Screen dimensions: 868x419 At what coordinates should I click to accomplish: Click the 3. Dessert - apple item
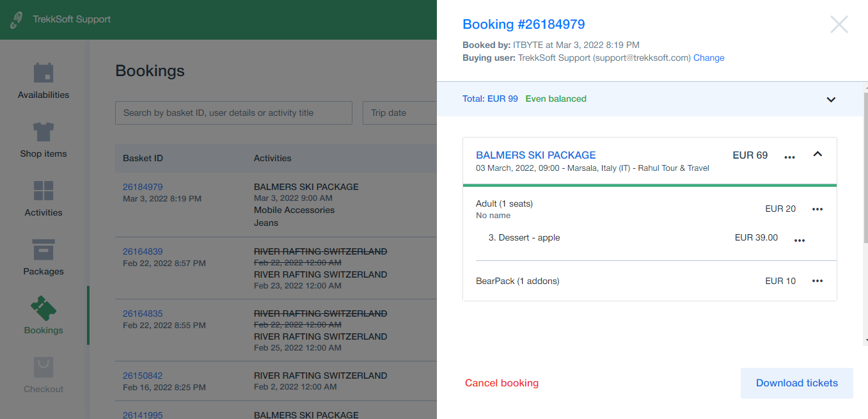point(524,237)
